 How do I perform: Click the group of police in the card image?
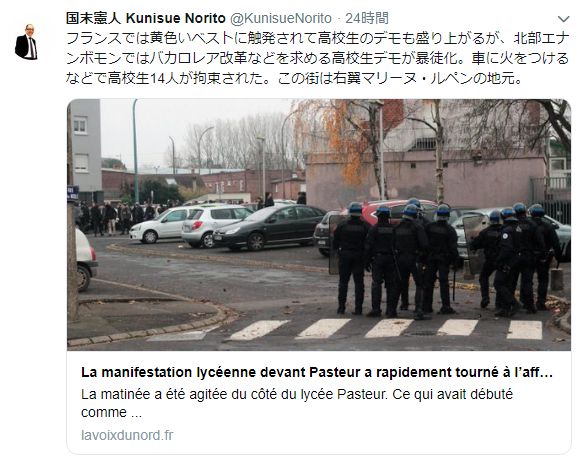click(445, 259)
